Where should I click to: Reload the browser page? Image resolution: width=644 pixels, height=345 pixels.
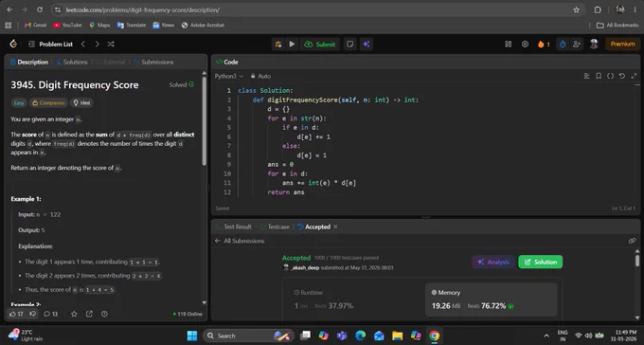(40, 9)
